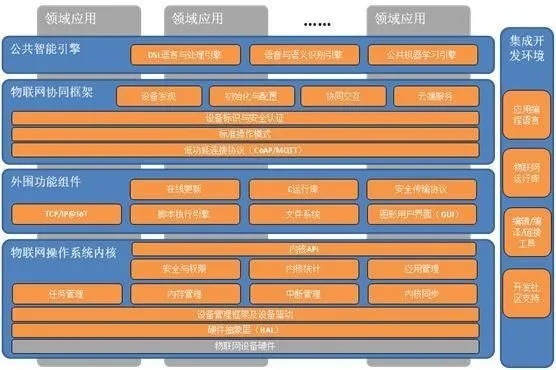Select the 内核统计 box
This screenshot has width=556, height=370.
[304, 269]
